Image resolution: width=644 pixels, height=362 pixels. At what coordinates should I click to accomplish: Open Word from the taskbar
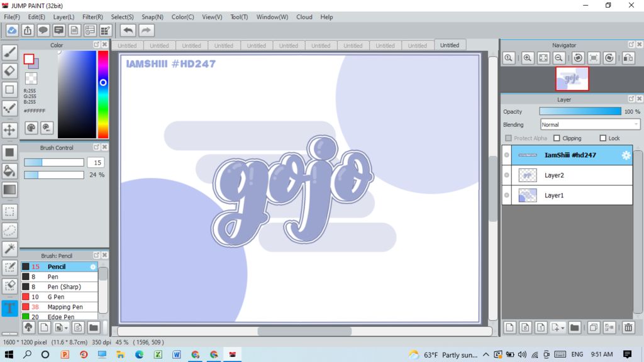click(x=177, y=354)
